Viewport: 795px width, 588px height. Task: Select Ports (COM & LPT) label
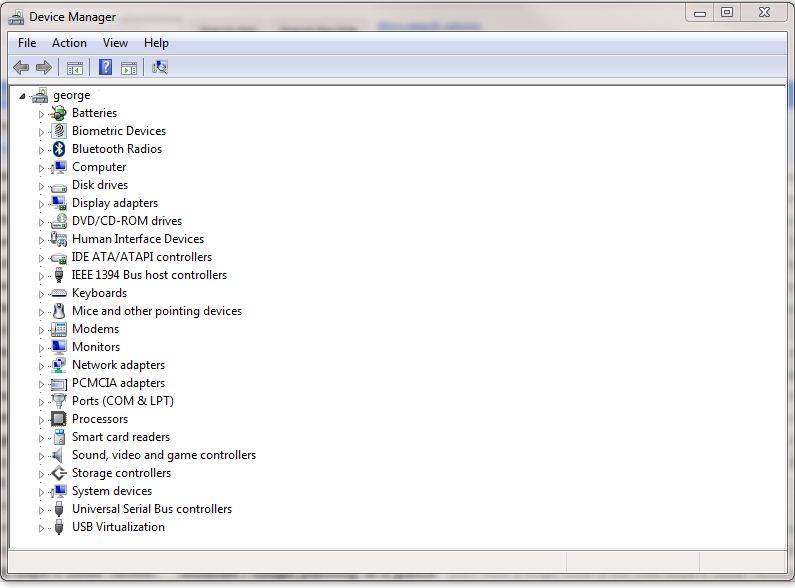coord(123,401)
